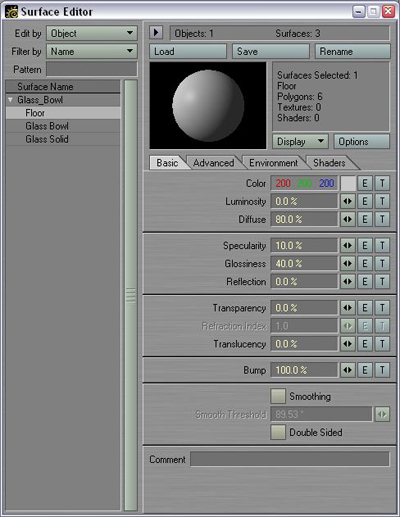Click the surface list scrollbar handle
This screenshot has width=400, height=517.
131,295
